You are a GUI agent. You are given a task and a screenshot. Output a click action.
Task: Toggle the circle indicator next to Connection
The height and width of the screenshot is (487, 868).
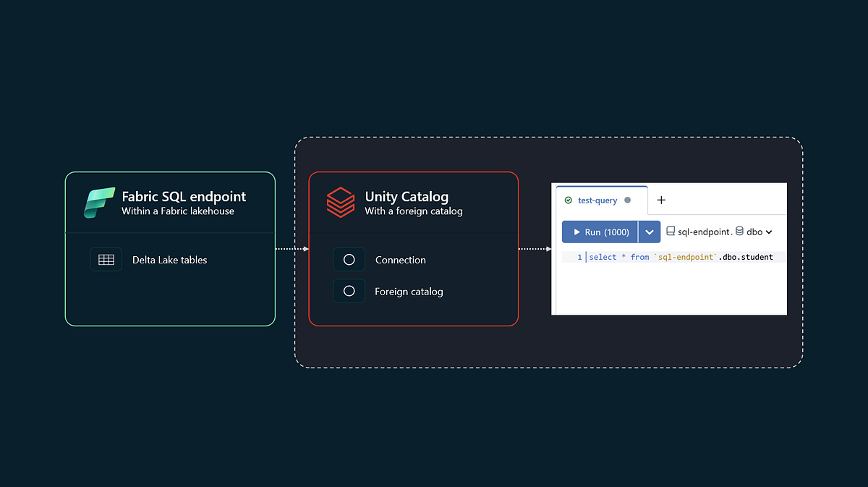click(x=349, y=259)
